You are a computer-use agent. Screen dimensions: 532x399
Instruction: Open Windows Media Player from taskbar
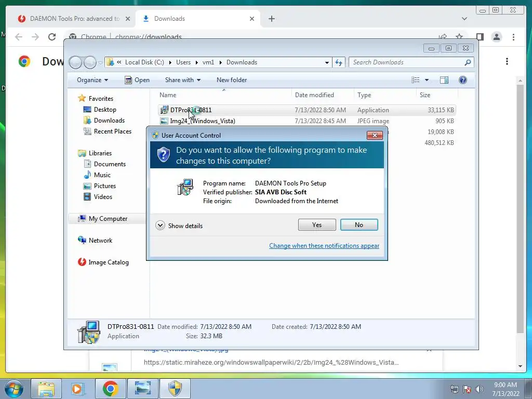tap(77, 389)
